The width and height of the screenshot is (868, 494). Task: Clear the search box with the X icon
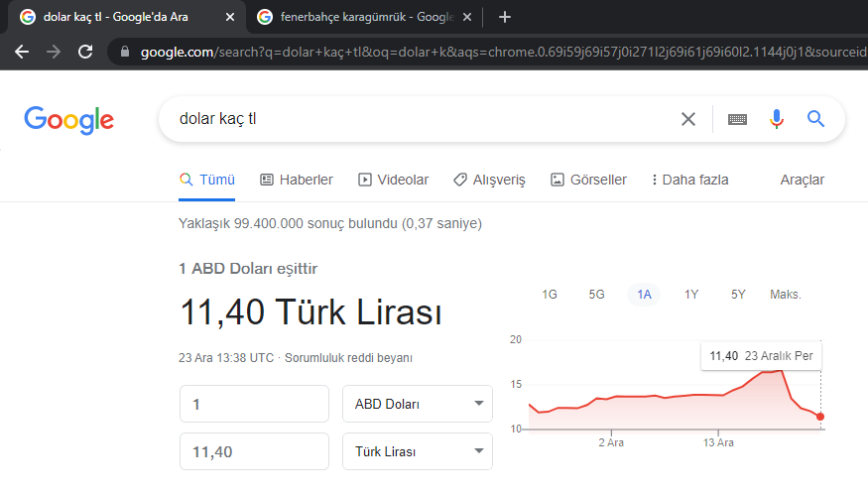[688, 119]
